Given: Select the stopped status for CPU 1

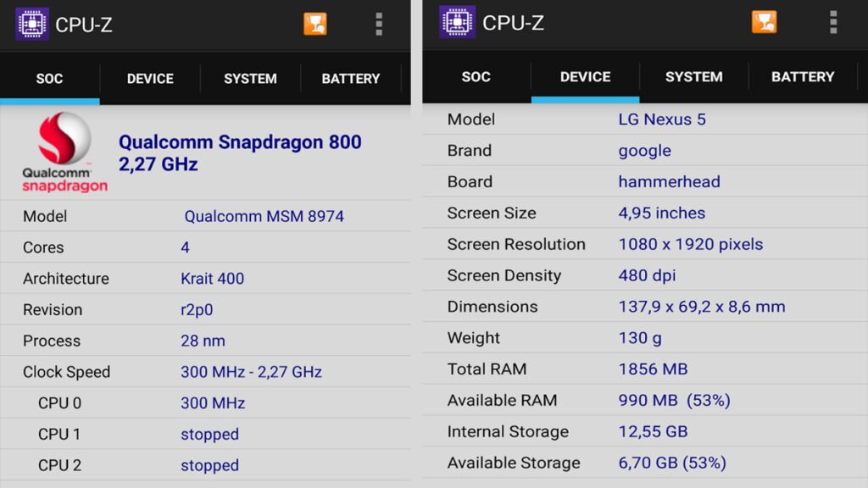Looking at the screenshot, I should [x=209, y=434].
